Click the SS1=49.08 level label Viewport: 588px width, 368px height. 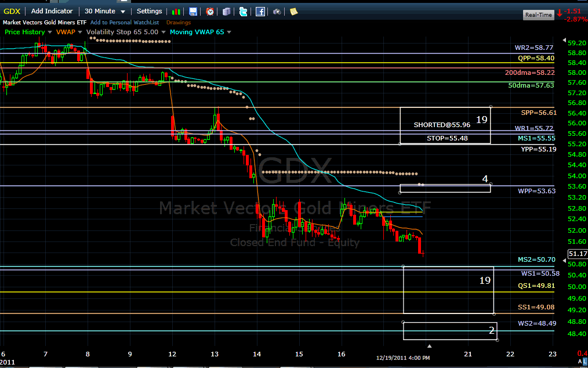(536, 307)
